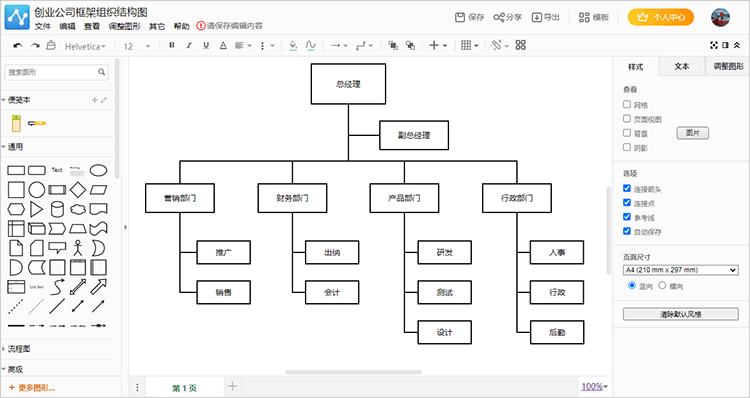Uncheck the 参考线 checkbox
Image resolution: width=750 pixels, height=398 pixels.
pyautogui.click(x=627, y=217)
